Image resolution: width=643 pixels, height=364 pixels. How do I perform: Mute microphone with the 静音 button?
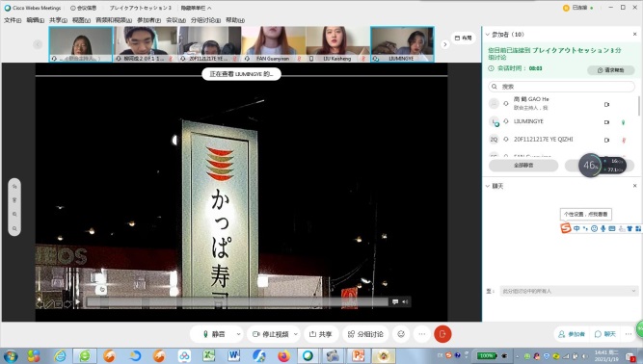click(x=214, y=334)
